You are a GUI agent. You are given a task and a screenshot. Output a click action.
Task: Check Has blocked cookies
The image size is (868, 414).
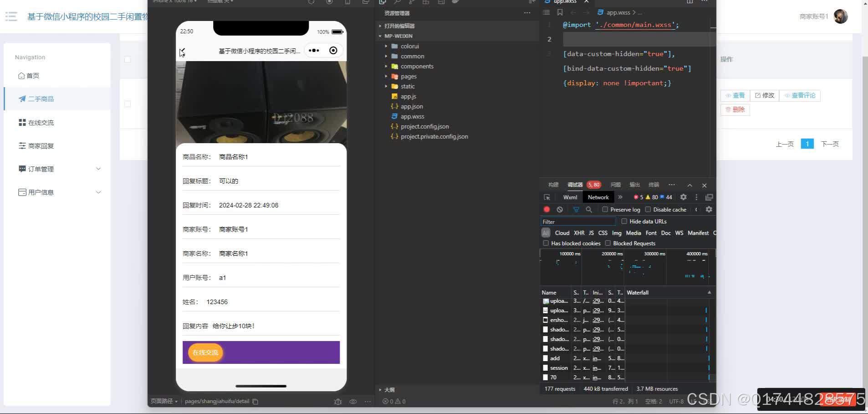[546, 243]
